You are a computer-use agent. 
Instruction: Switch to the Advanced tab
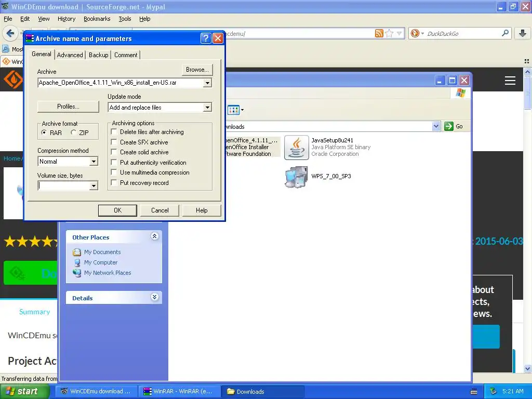pyautogui.click(x=70, y=55)
